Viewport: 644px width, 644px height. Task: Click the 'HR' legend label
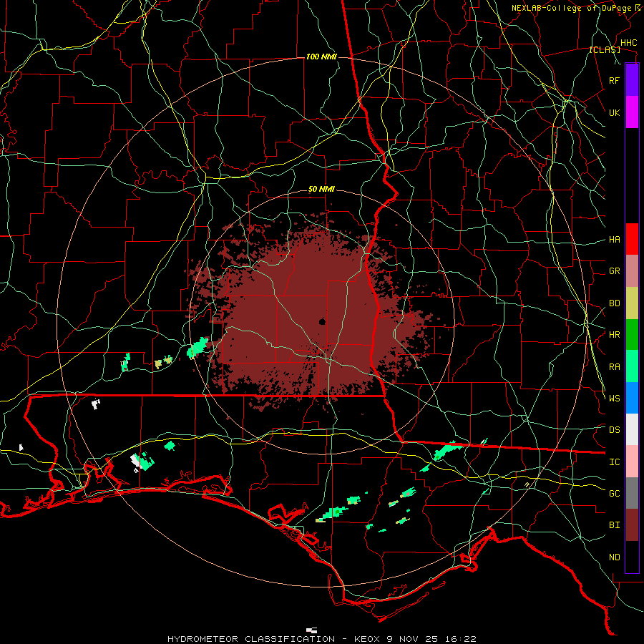pyautogui.click(x=614, y=335)
